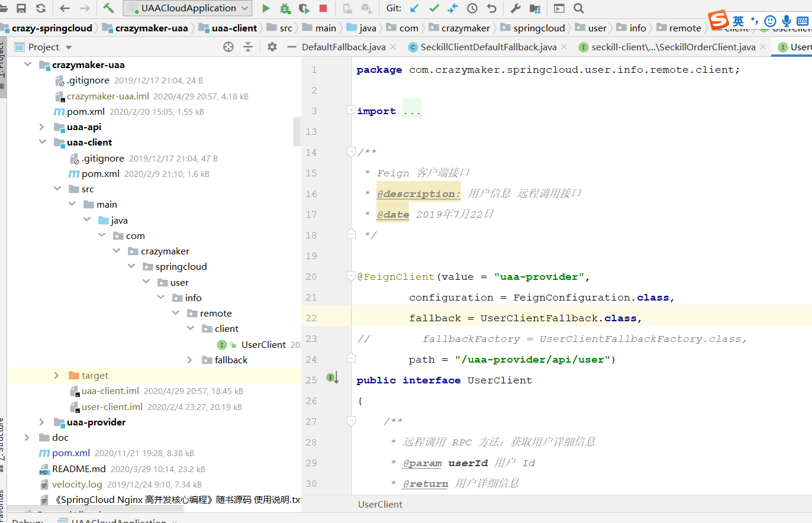
Task: Collapse crazymaker-uaa tree node
Action: tap(27, 65)
